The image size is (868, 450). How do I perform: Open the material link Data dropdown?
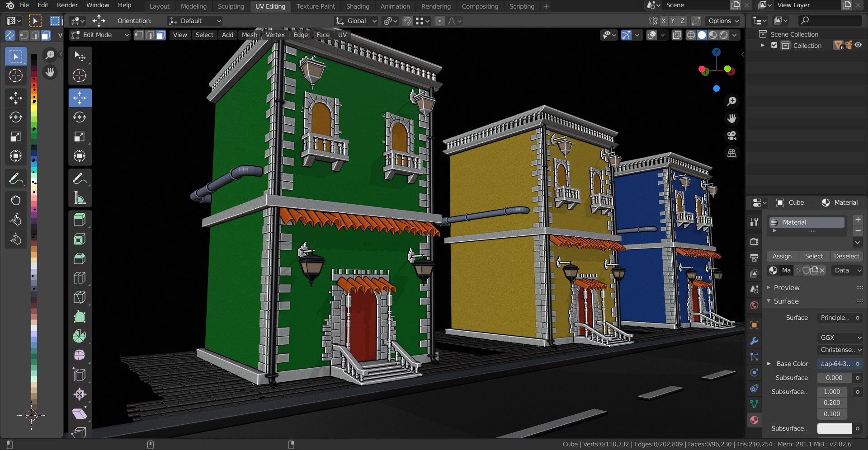(x=847, y=270)
